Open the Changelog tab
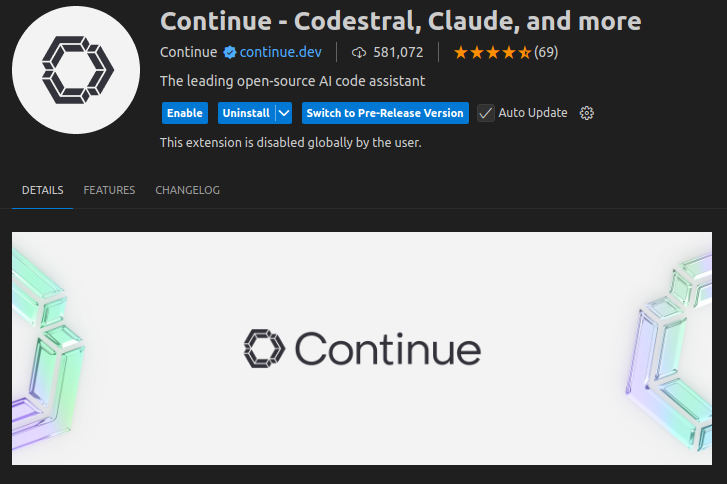The image size is (727, 484). click(x=187, y=190)
